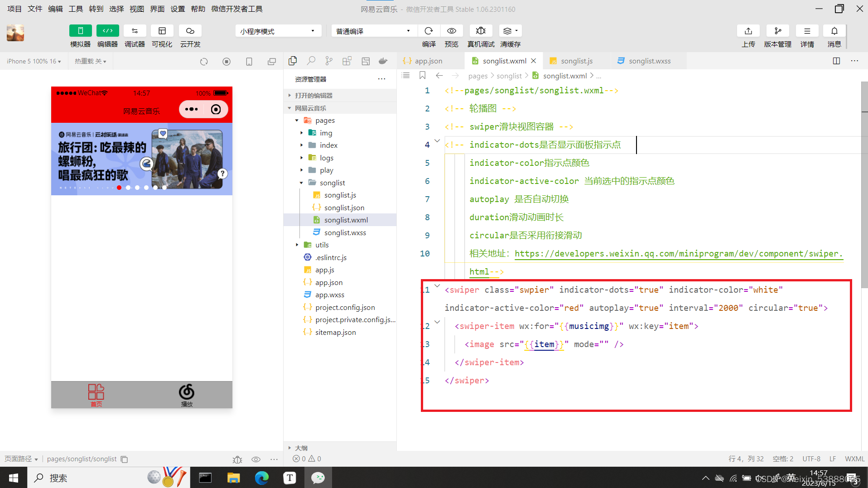Open the 文件 menu
The width and height of the screenshot is (868, 488).
35,9
